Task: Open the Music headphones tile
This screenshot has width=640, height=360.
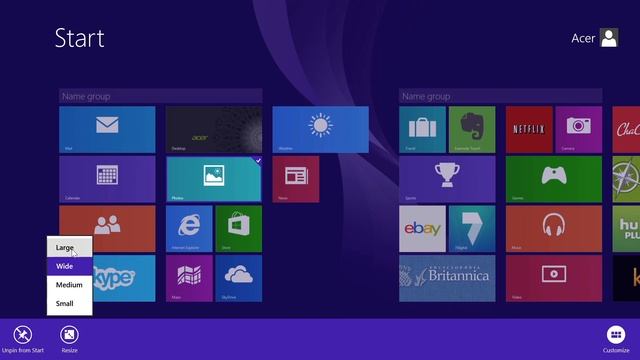Action: pyautogui.click(x=554, y=229)
